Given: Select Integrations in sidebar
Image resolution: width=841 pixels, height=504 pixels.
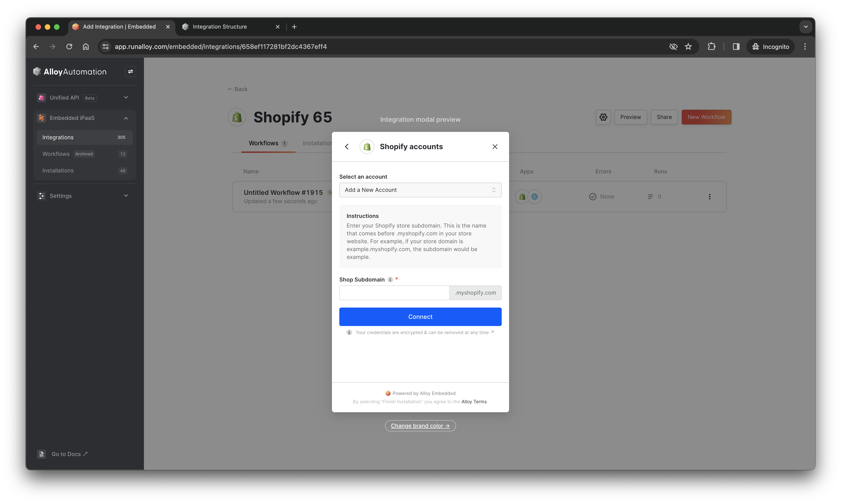Looking at the screenshot, I should pyautogui.click(x=85, y=137).
